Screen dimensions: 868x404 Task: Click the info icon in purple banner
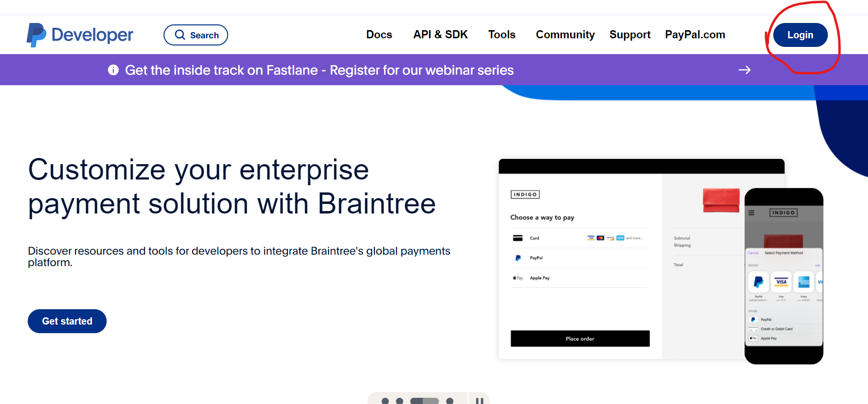[x=113, y=70]
